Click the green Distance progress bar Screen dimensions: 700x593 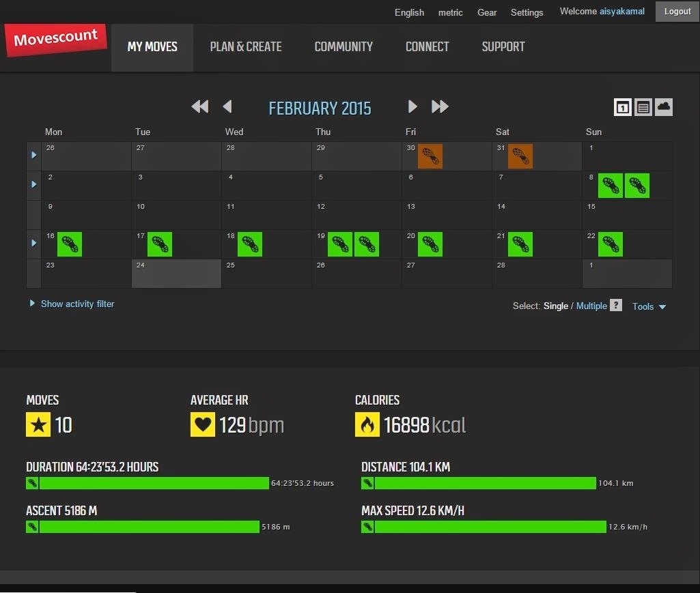(x=486, y=483)
